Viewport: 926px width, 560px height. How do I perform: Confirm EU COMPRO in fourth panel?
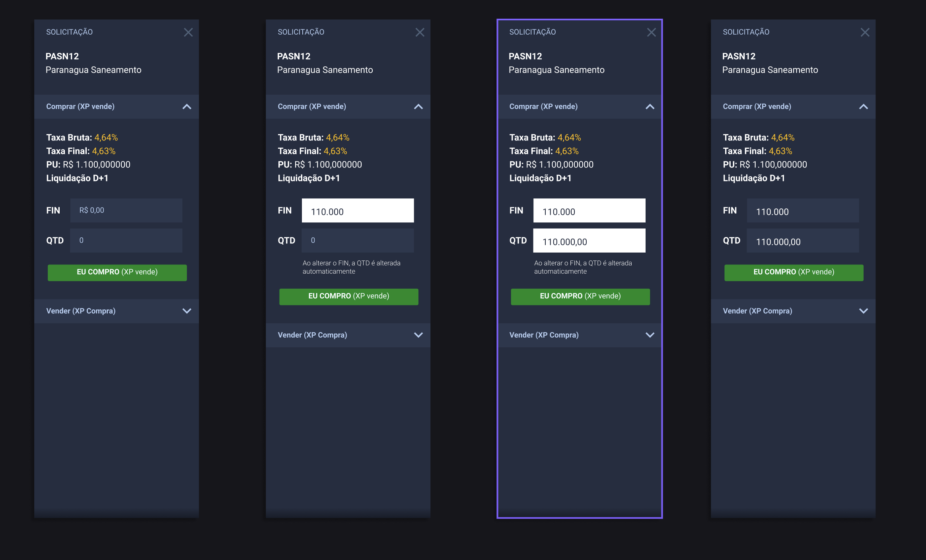(x=794, y=272)
